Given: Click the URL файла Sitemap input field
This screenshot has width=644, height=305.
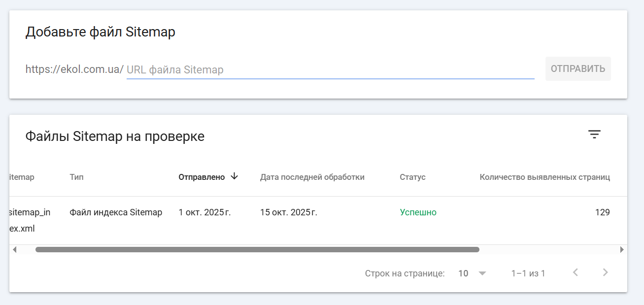Looking at the screenshot, I should (330, 69).
